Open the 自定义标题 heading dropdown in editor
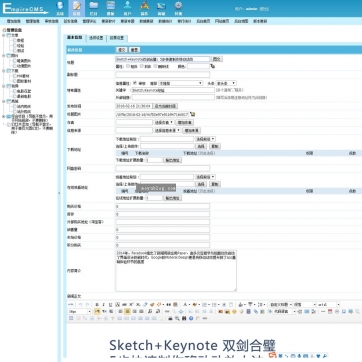The image size is (362, 362). pos(281,305)
